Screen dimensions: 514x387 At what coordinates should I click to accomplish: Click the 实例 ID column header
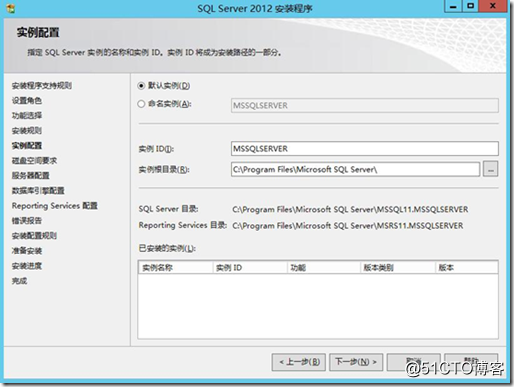coord(250,268)
